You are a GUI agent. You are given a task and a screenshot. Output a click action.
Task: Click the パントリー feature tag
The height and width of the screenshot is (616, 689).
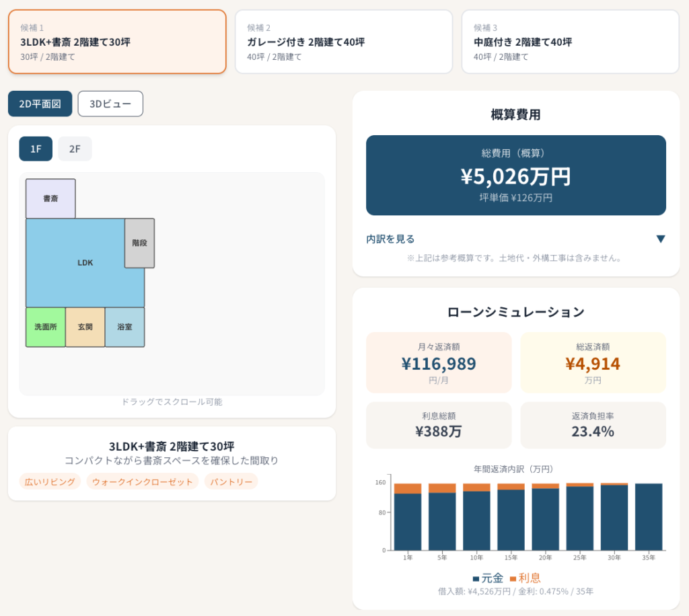231,482
